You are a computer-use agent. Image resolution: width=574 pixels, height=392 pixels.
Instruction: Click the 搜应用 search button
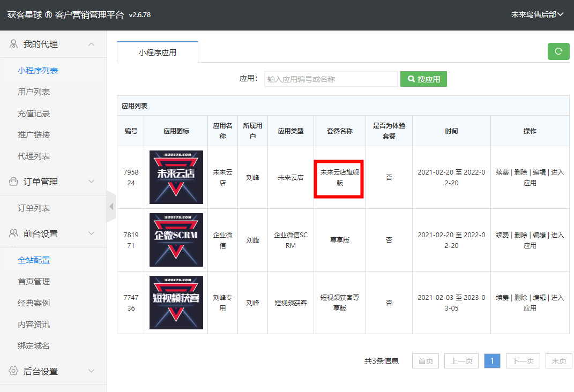click(x=423, y=79)
